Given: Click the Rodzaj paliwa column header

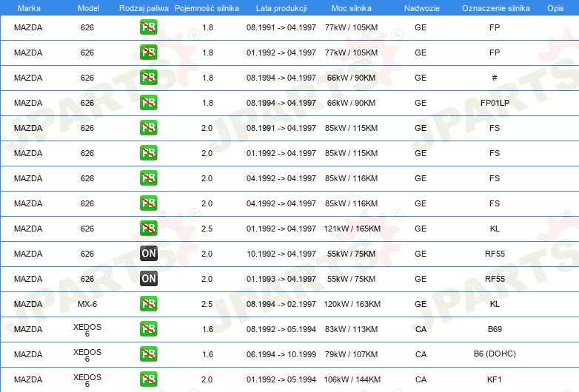Looking at the screenshot, I should tap(144, 8).
